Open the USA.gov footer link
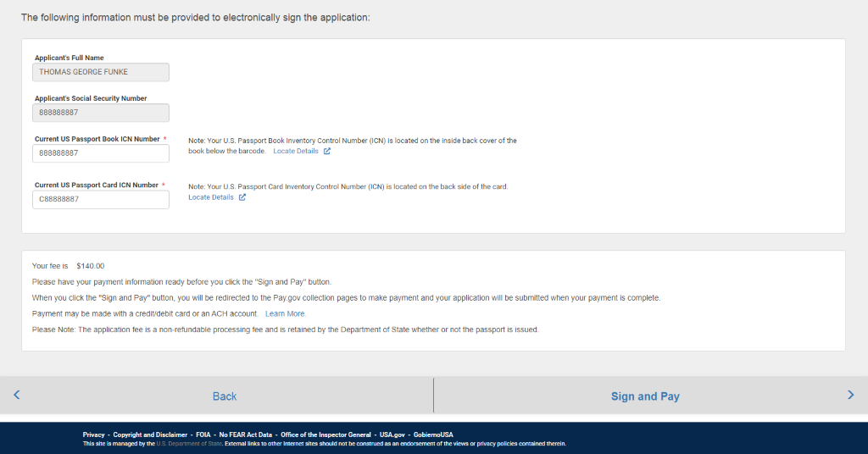Screen dimensions: 868x454 click(x=393, y=435)
